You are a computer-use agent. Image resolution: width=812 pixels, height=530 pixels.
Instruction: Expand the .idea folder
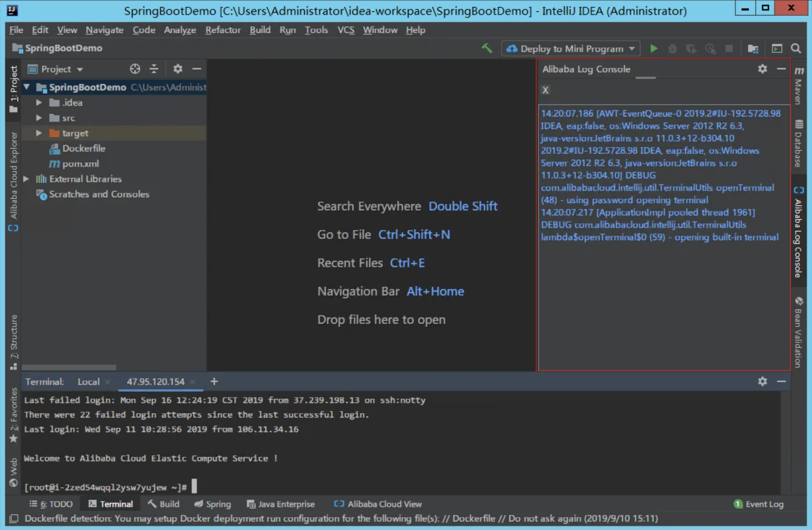(39, 102)
